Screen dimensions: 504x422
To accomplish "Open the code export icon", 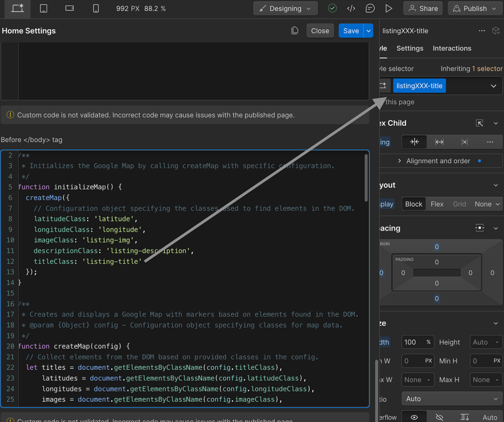I will (351, 8).
